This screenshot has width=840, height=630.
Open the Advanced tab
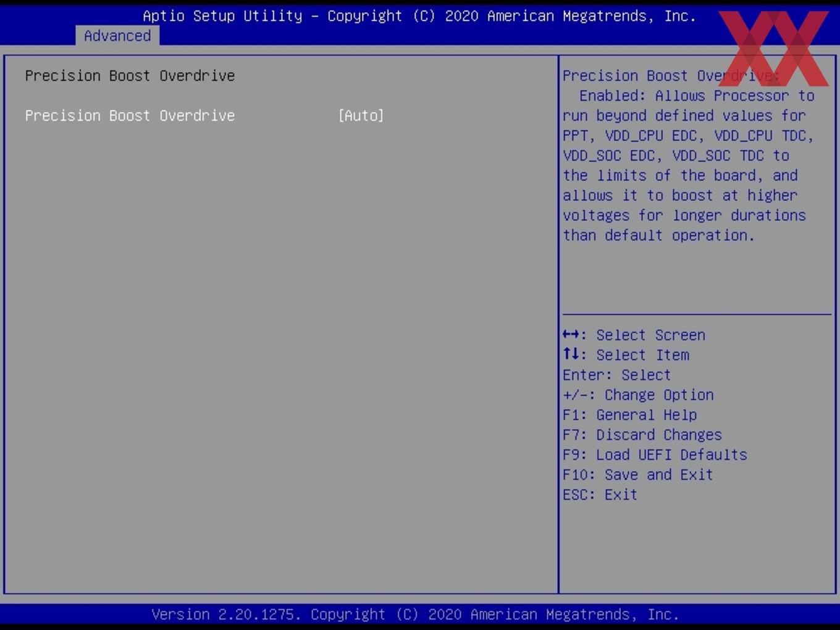click(x=117, y=35)
